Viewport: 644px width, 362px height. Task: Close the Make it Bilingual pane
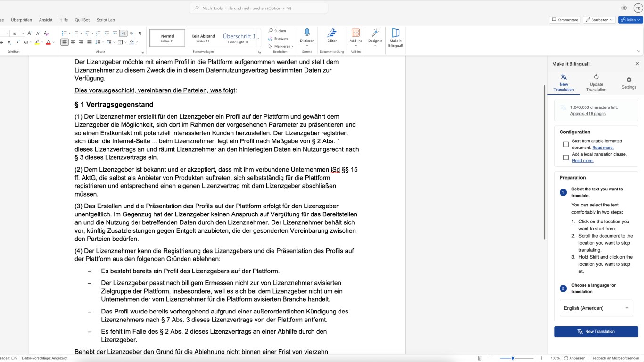tap(637, 64)
